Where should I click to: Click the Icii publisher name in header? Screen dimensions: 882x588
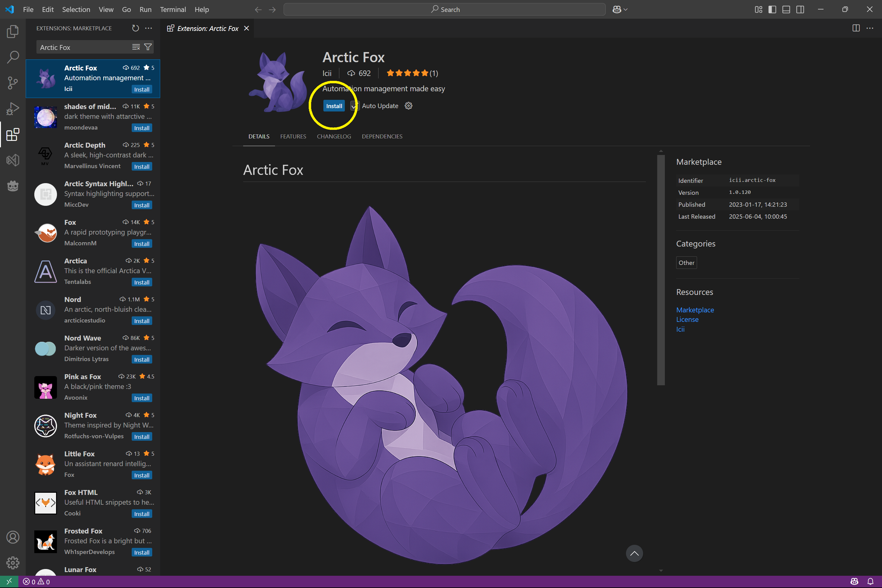327,73
